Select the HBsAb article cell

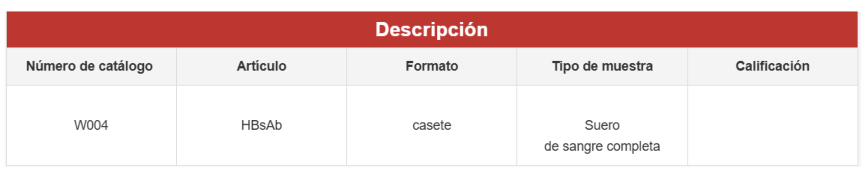coord(261,125)
